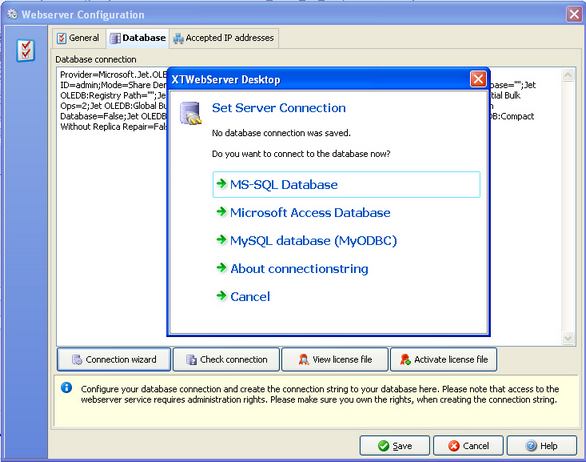Viewport: 586px width, 462px height.
Task: Click the checklist icon in left sidebar
Action: [x=26, y=50]
